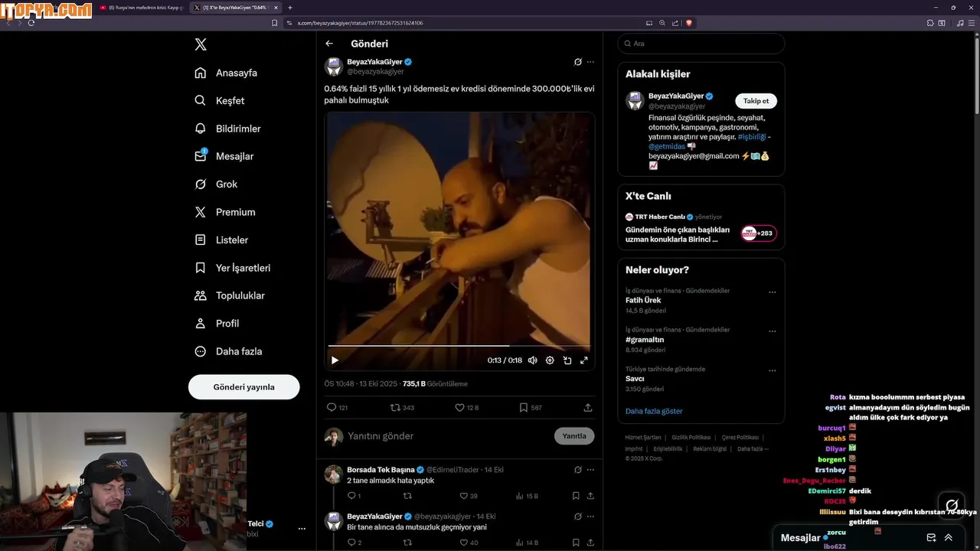This screenshot has width=980, height=551.
Task: Open Premium page
Action: (225, 212)
